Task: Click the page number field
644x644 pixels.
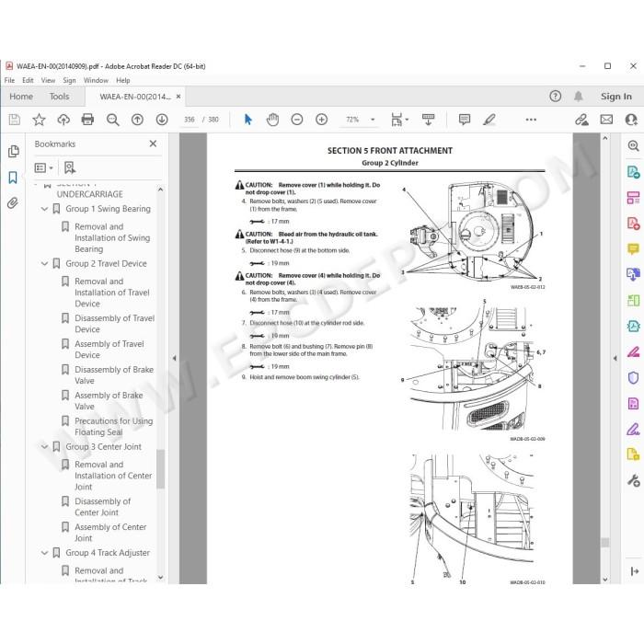Action: click(x=190, y=120)
